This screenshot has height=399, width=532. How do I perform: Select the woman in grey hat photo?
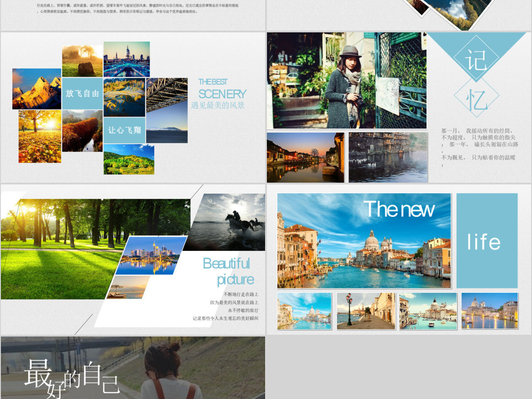click(x=347, y=81)
